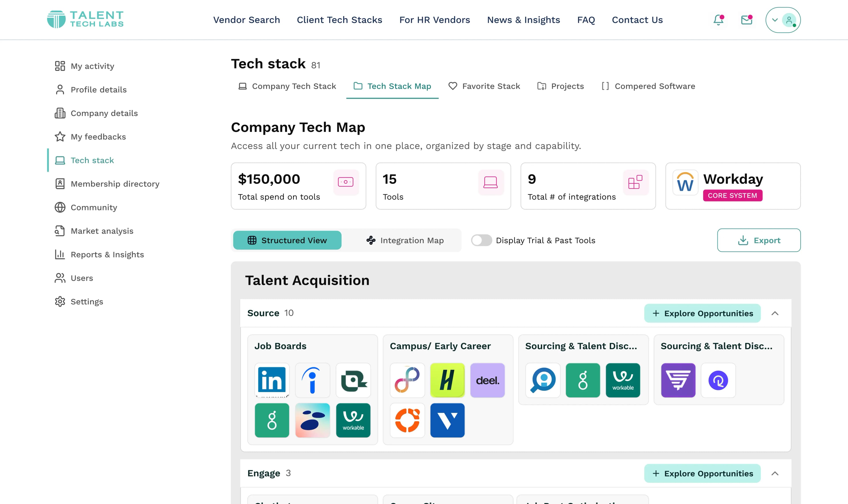This screenshot has width=848, height=504.
Task: Open the dark green Q logo tool in Job Boards
Action: tap(353, 380)
